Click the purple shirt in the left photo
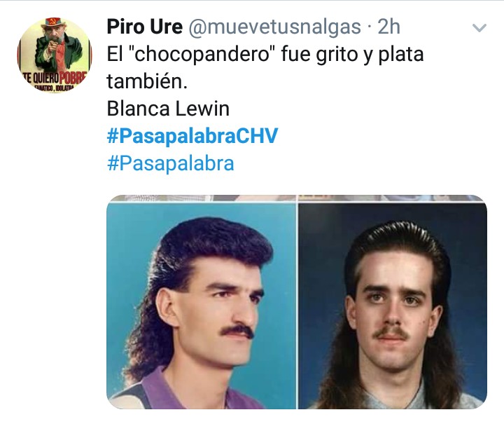Screen dimensions: 504x424 [193, 391]
